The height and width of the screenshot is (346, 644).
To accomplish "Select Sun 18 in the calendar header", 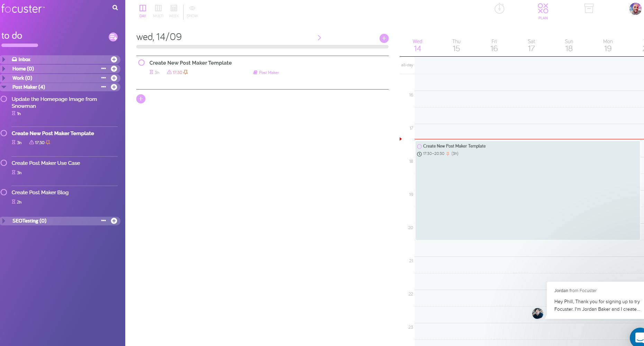I will pyautogui.click(x=569, y=46).
